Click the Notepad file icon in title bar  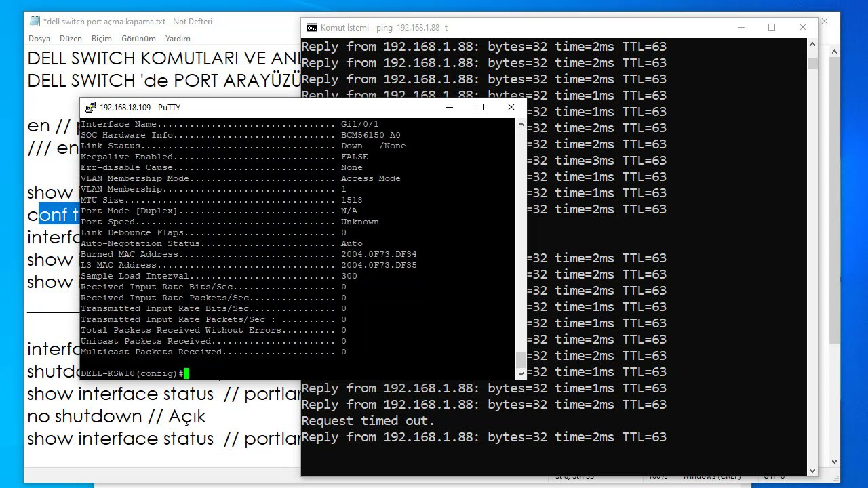point(35,21)
